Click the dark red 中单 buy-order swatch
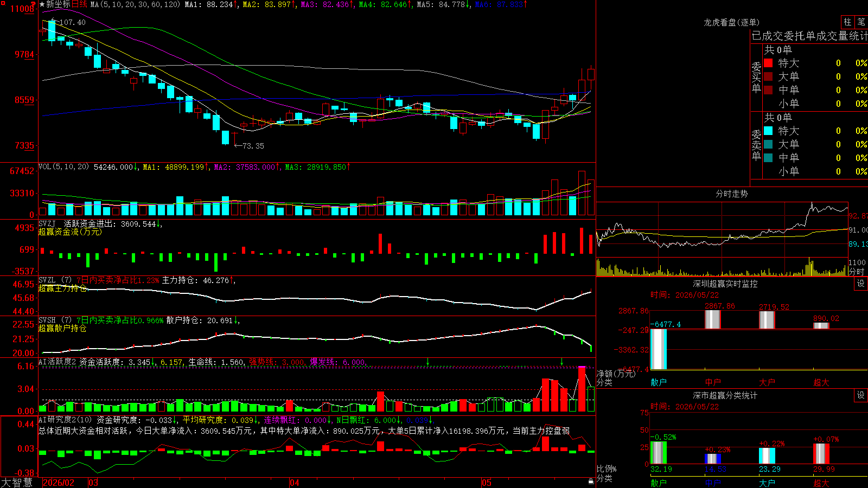Image resolution: width=868 pixels, height=488 pixels. (x=768, y=90)
